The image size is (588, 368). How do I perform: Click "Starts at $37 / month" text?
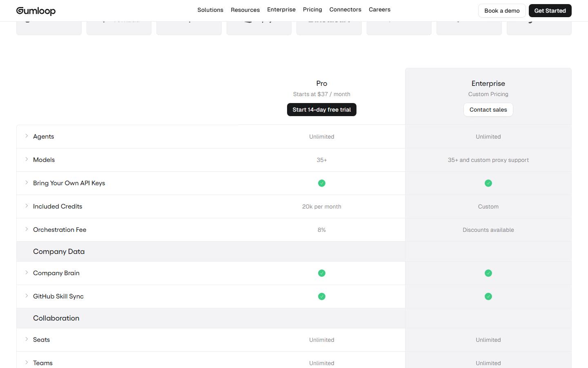322,94
